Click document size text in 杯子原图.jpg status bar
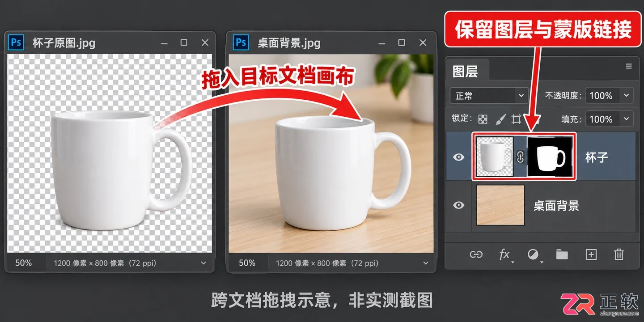The height and width of the screenshot is (322, 644). [105, 263]
